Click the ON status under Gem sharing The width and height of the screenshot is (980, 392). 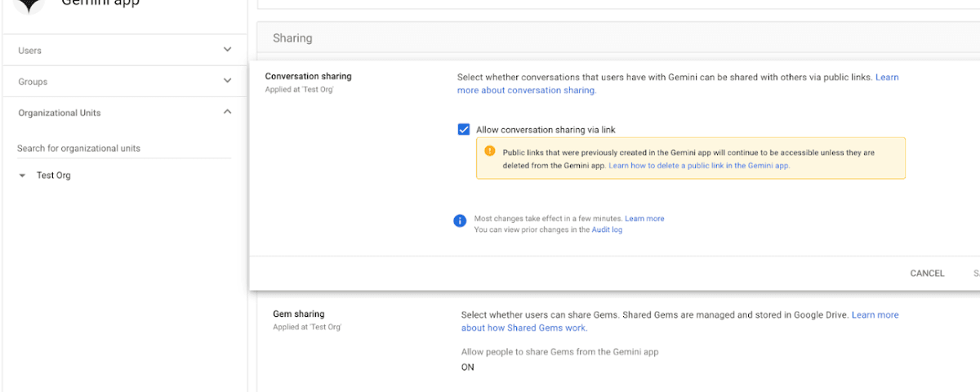pyautogui.click(x=467, y=367)
